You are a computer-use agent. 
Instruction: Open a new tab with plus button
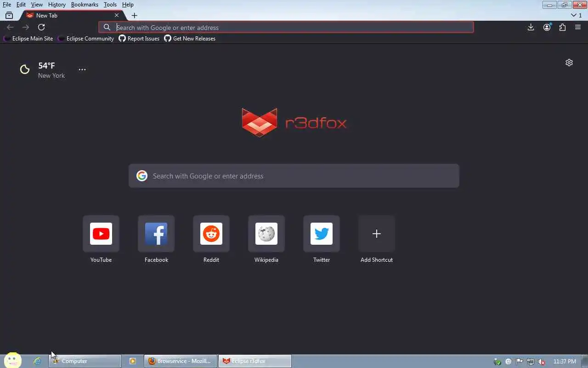pyautogui.click(x=134, y=16)
